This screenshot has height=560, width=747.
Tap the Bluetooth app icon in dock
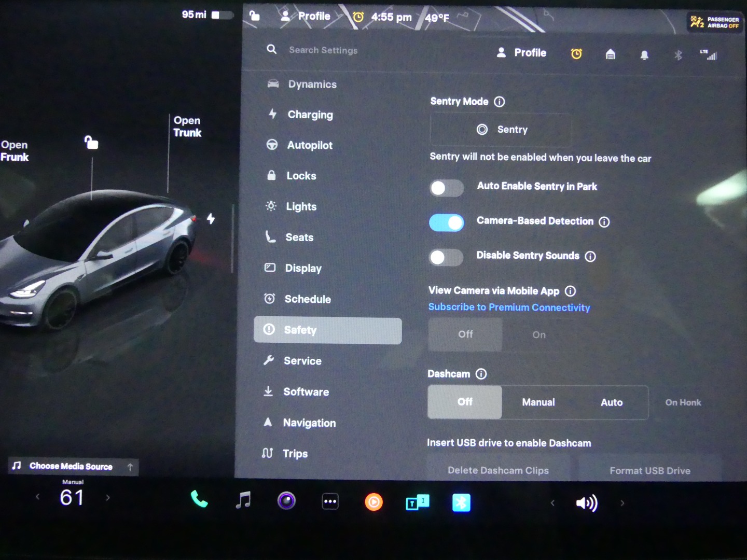point(461,502)
